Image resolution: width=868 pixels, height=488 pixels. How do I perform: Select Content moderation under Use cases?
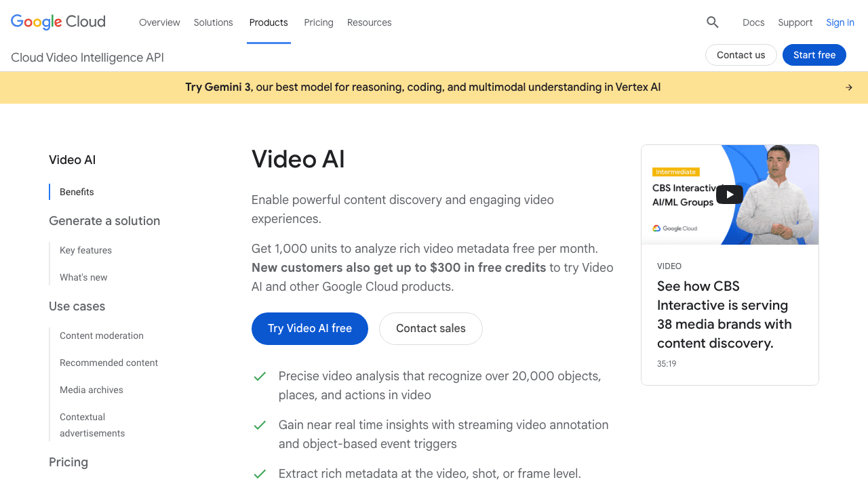[102, 335]
